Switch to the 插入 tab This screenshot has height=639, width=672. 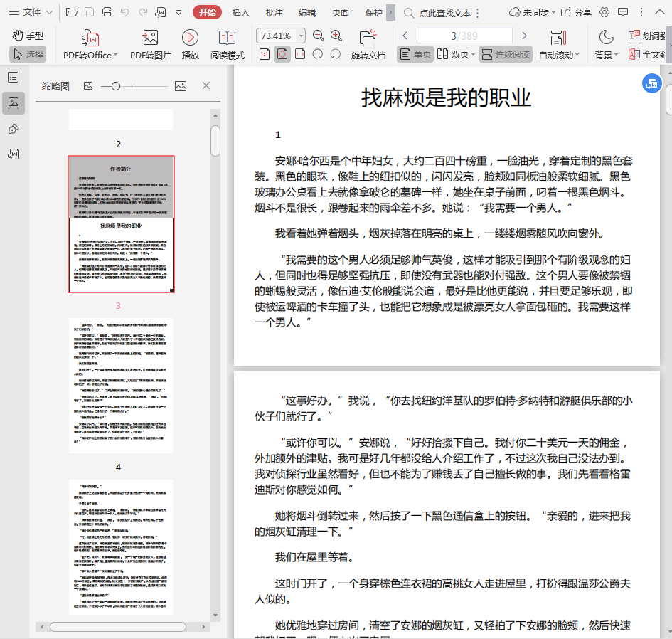(241, 12)
